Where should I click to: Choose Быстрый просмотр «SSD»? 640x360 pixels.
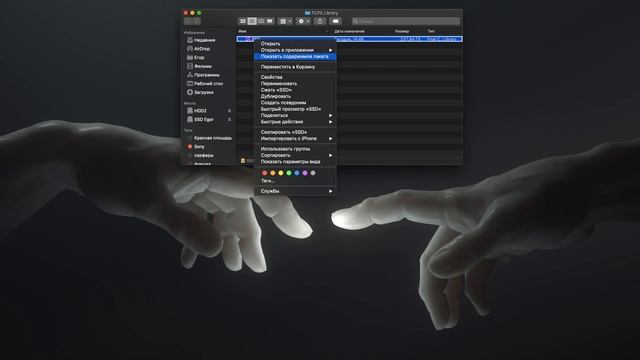pyautogui.click(x=295, y=109)
